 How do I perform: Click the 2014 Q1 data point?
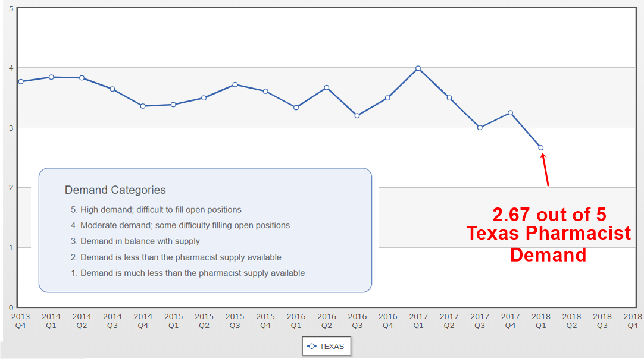pos(51,77)
